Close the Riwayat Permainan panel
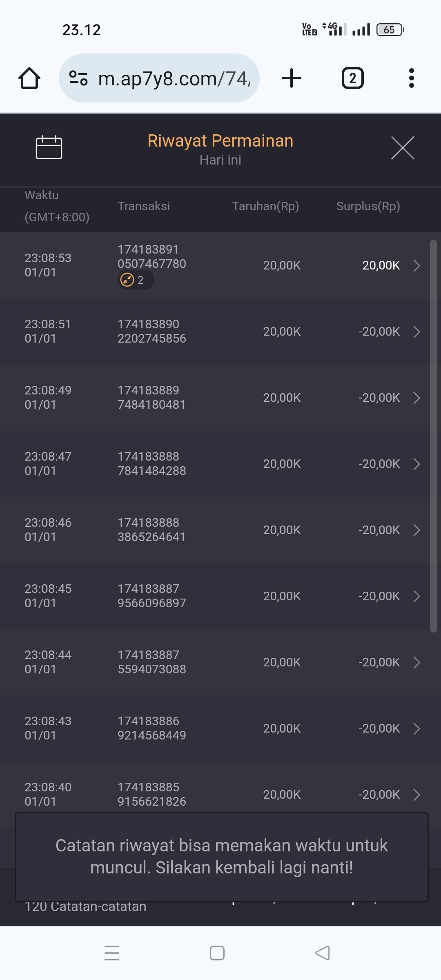Viewport: 441px width, 980px height. [x=403, y=148]
